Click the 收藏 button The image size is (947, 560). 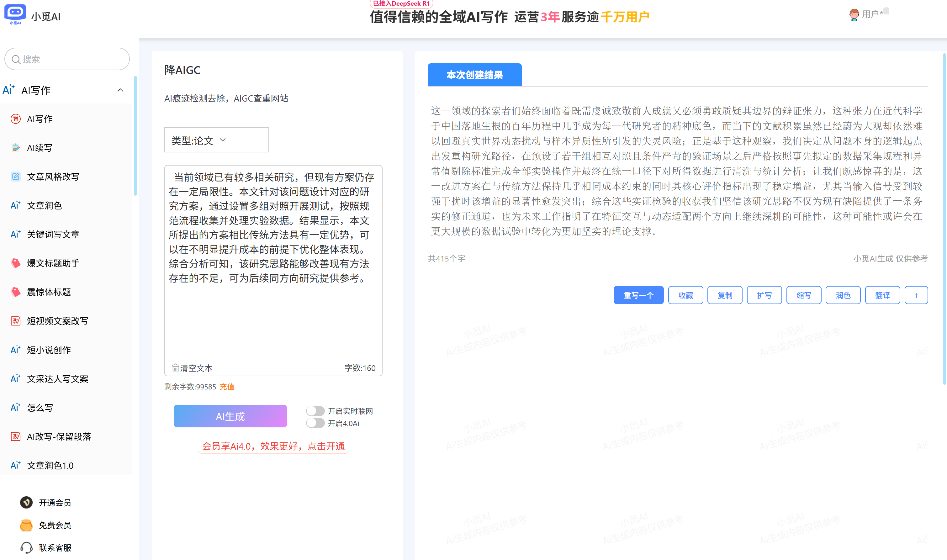685,295
